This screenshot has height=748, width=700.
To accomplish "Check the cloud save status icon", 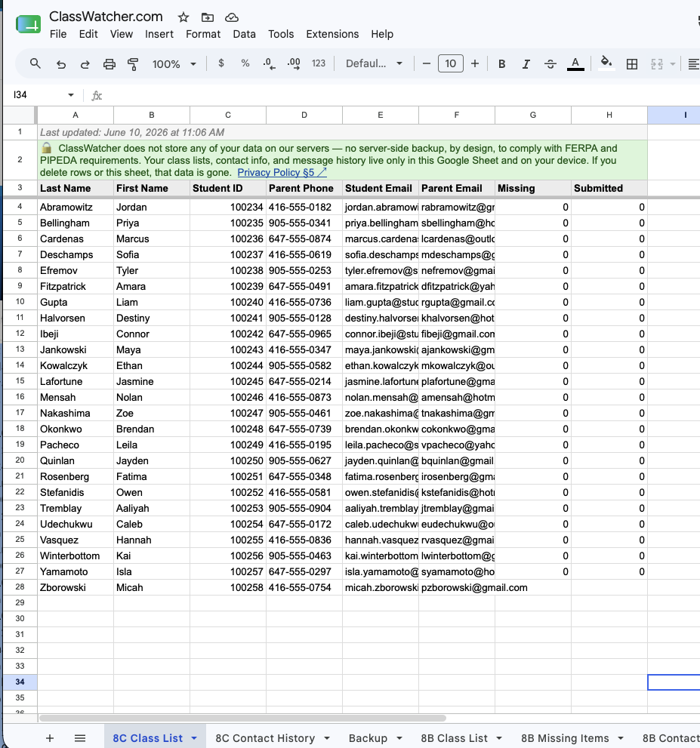I will (231, 17).
